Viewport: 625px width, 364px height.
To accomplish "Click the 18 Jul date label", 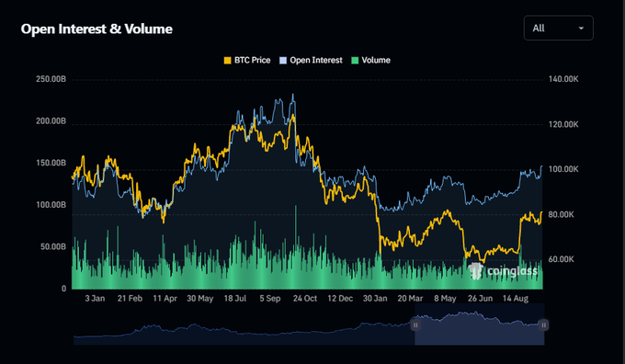I will pyautogui.click(x=235, y=298).
